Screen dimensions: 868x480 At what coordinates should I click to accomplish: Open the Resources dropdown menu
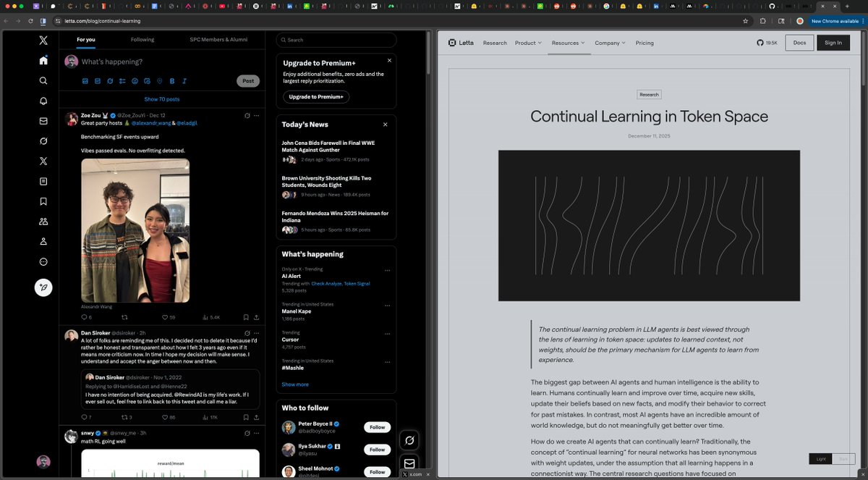tap(567, 43)
